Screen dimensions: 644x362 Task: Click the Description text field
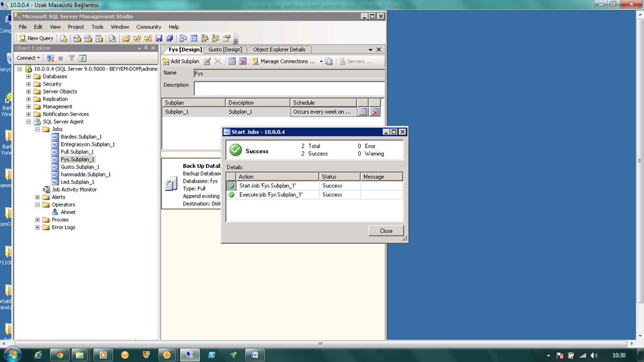click(x=288, y=88)
